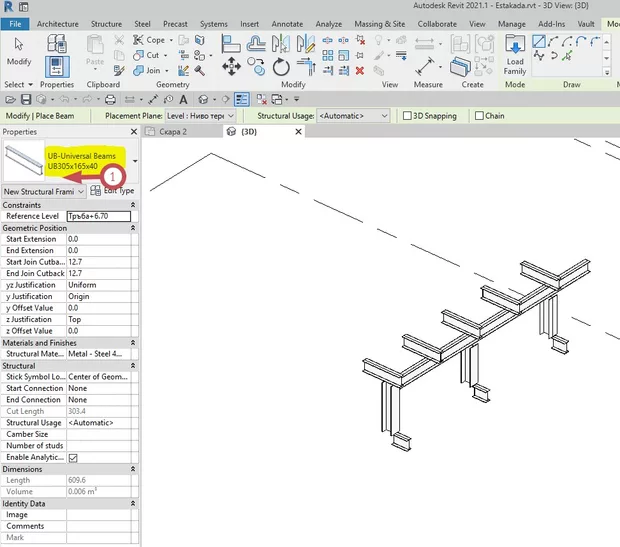620x547 pixels.
Task: Click the Paste clipboard icon
Action: (95, 54)
